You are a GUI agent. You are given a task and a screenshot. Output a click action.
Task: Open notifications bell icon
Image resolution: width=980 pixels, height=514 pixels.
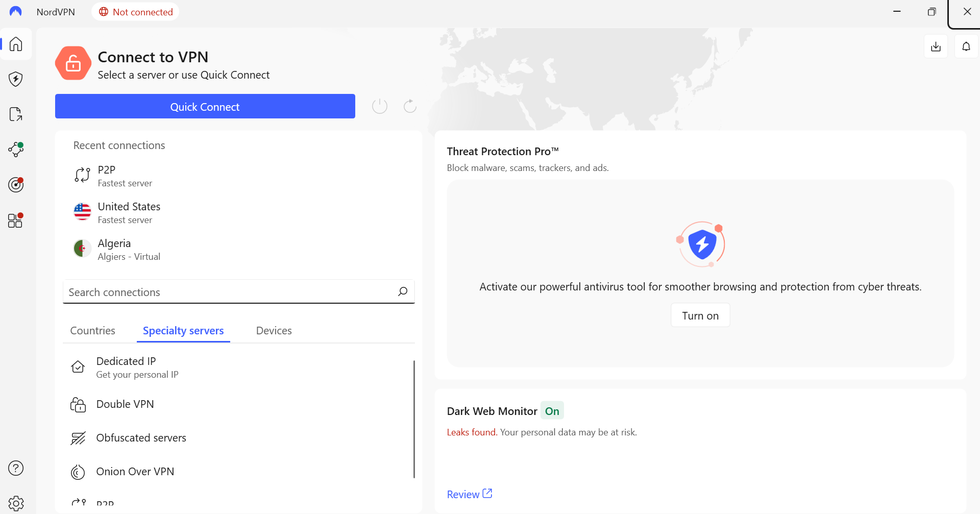point(966,46)
